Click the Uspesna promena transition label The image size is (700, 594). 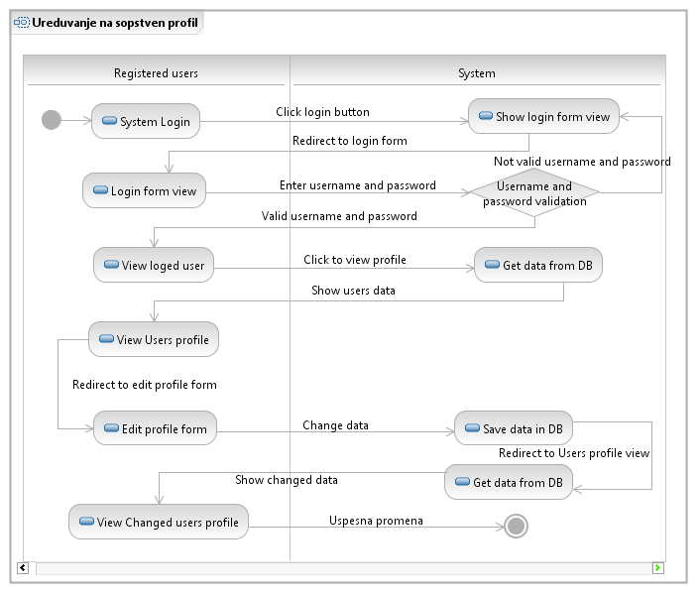point(376,521)
